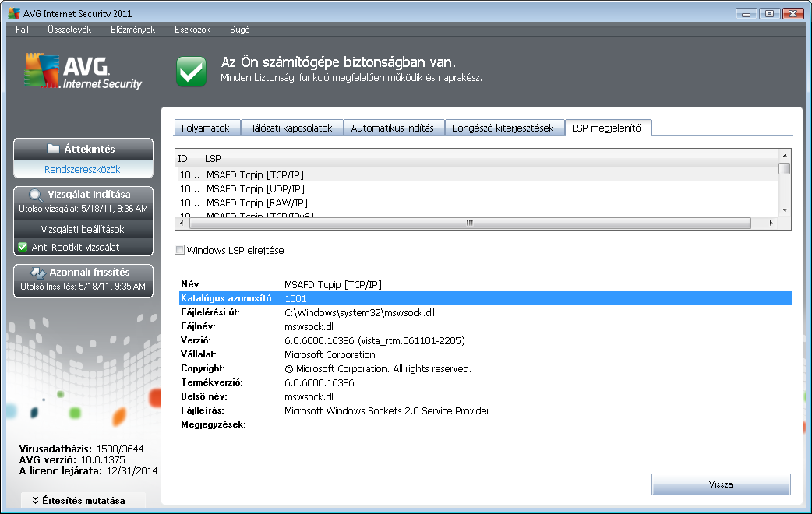The image size is (812, 514).
Task: Select the LSP megjelenítő tab
Action: pyautogui.click(x=608, y=128)
